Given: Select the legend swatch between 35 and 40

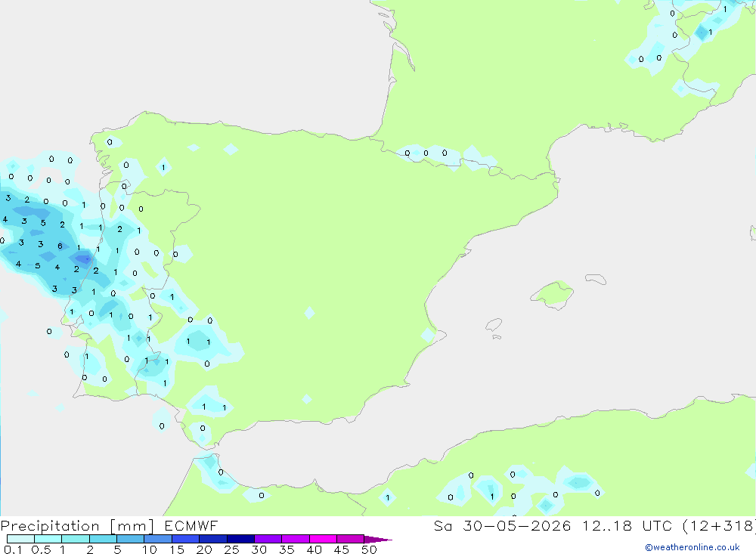Looking at the screenshot, I should tap(296, 539).
